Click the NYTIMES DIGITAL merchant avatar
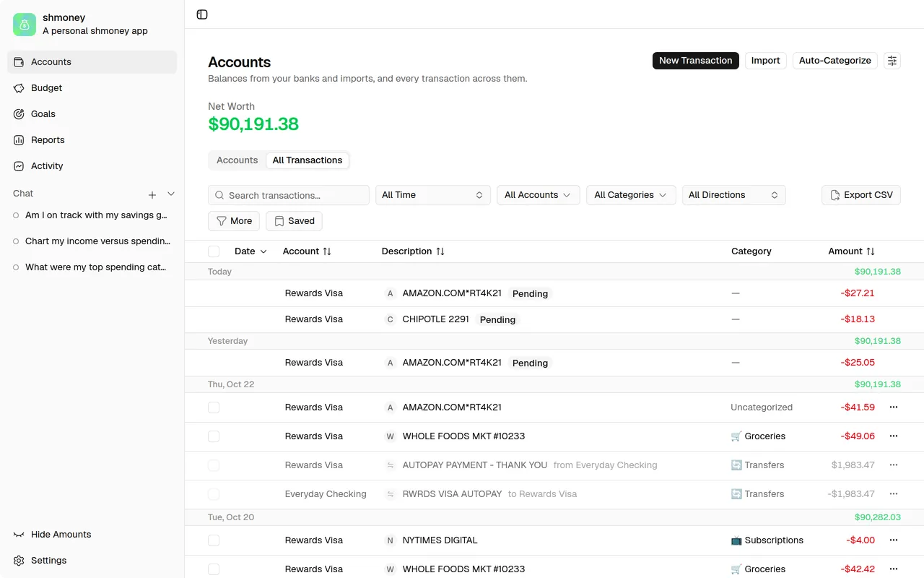Viewport: 924px width, 578px height. (x=391, y=540)
